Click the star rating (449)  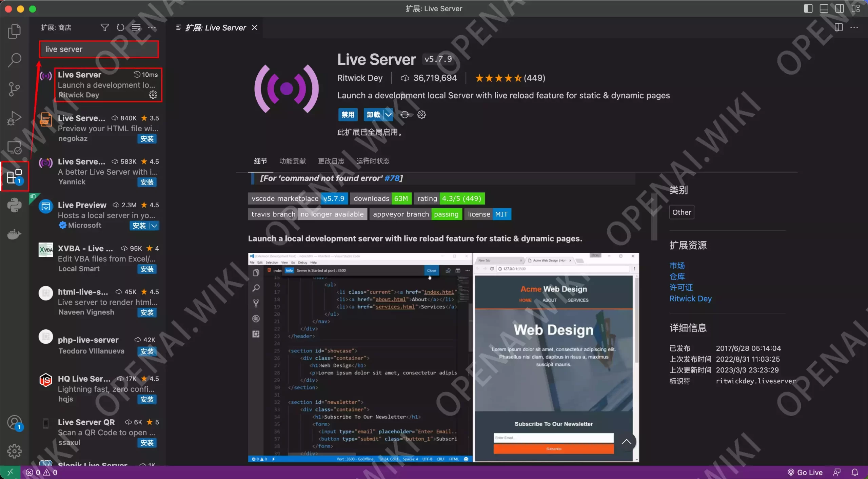pos(510,78)
